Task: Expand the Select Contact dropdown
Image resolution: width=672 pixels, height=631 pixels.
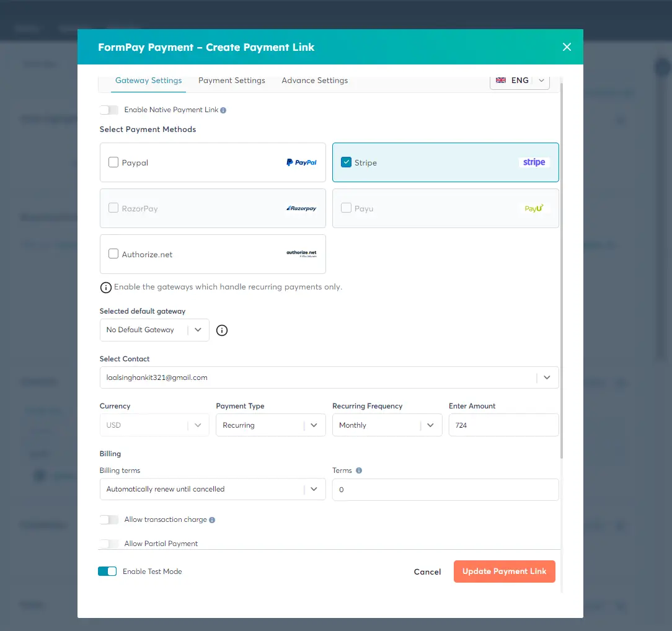Action: [x=547, y=377]
